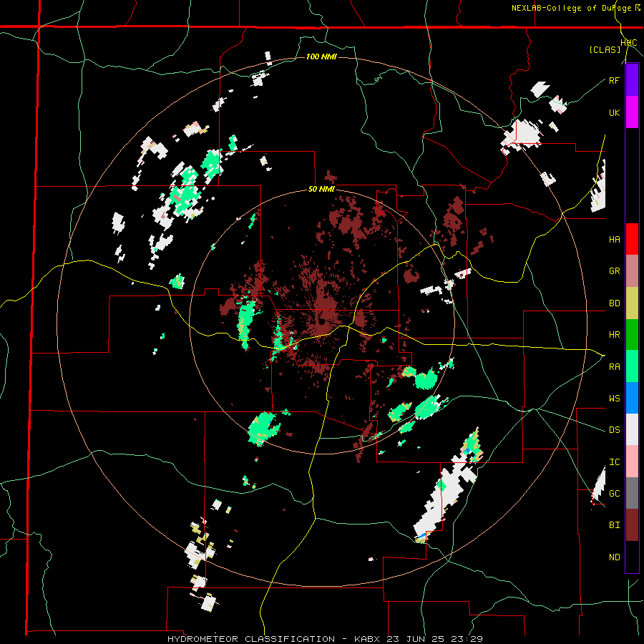Click the 'BD' legend label text

[x=615, y=303]
